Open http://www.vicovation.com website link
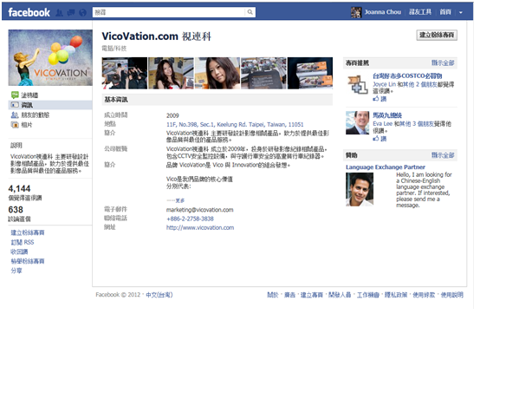 (x=200, y=227)
